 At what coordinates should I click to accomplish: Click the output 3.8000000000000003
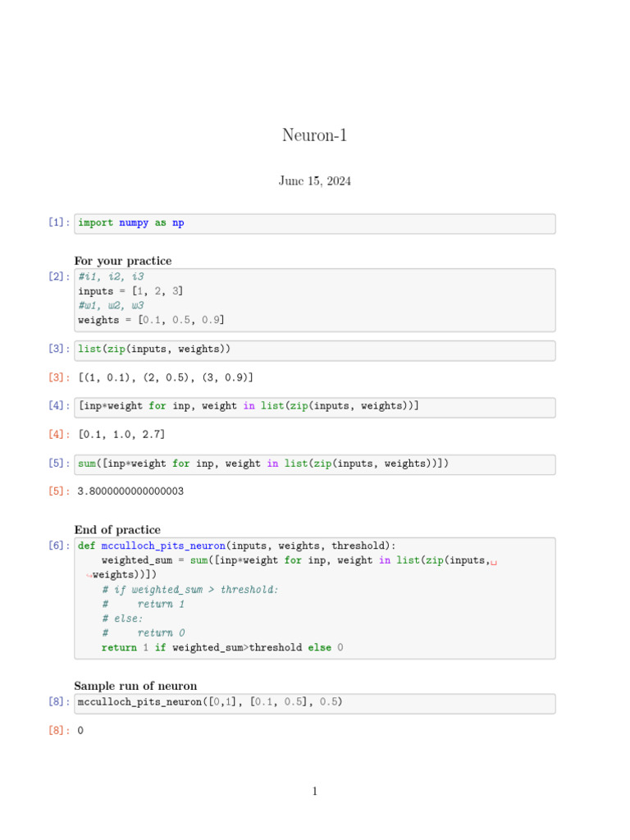pos(130,491)
